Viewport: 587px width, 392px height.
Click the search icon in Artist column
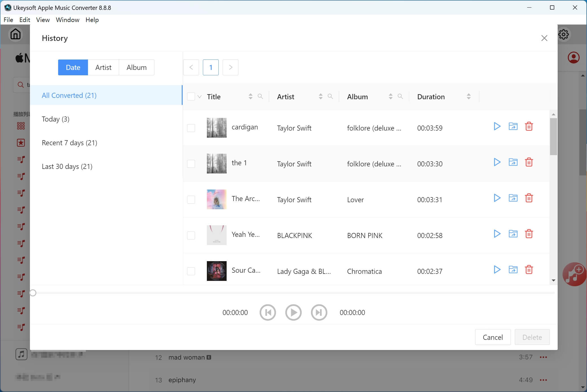coord(330,96)
